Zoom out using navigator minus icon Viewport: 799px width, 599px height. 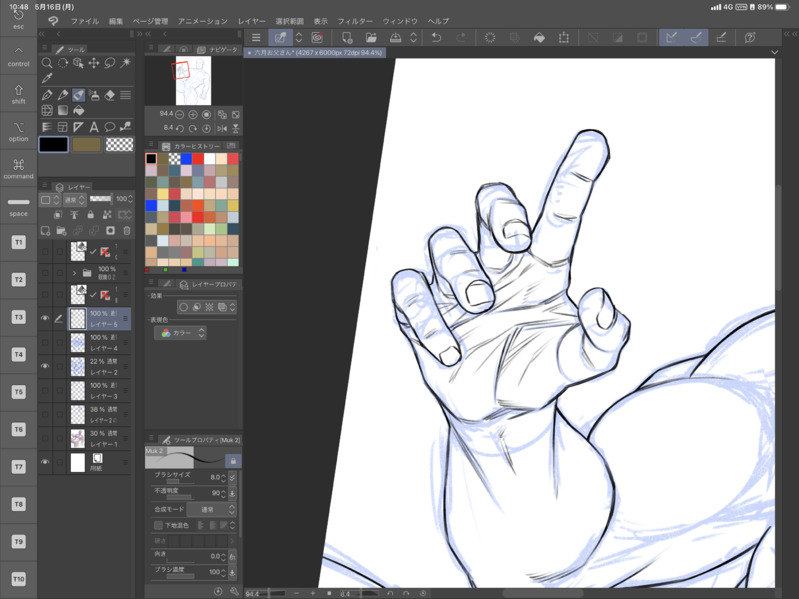pyautogui.click(x=179, y=115)
